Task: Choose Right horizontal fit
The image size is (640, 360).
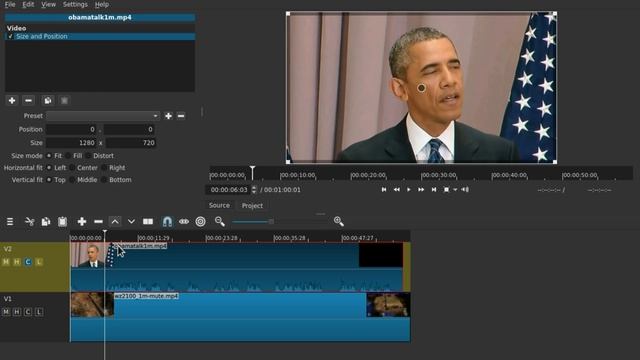Action: pos(113,168)
